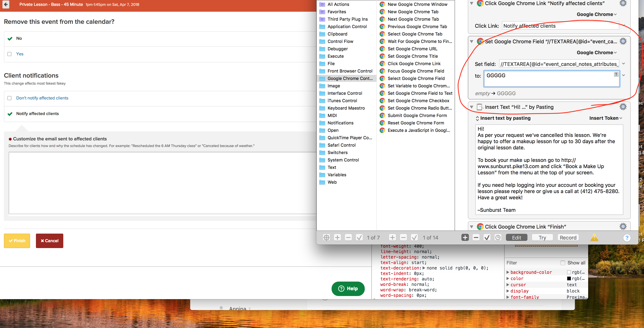Choose Set Google Chrome Checkbox action
The height and width of the screenshot is (328, 644).
[418, 101]
